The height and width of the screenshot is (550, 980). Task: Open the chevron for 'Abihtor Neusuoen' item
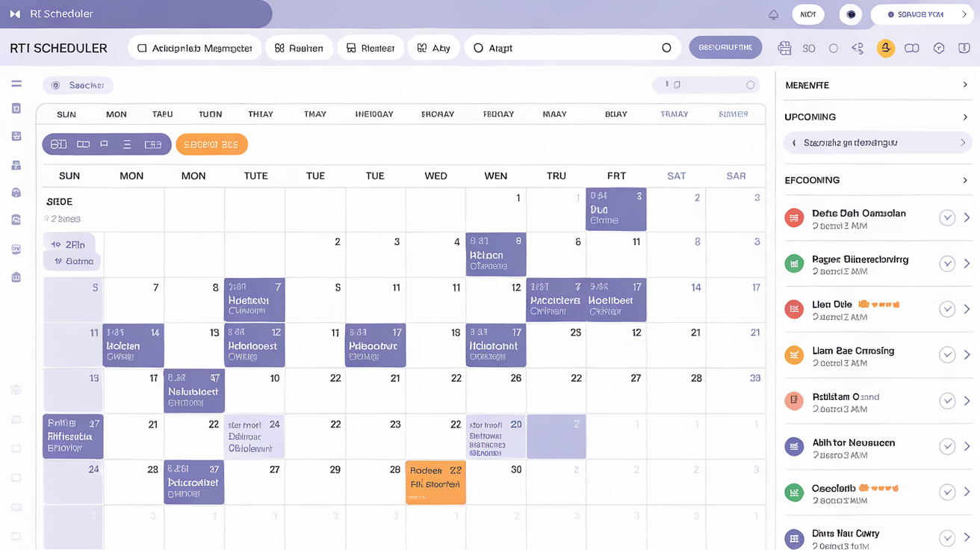click(967, 447)
